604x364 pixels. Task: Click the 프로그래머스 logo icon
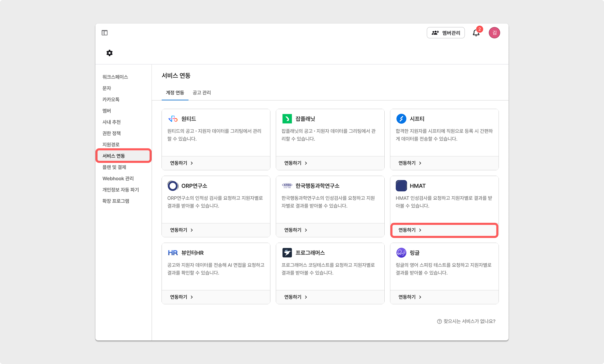pos(287,253)
